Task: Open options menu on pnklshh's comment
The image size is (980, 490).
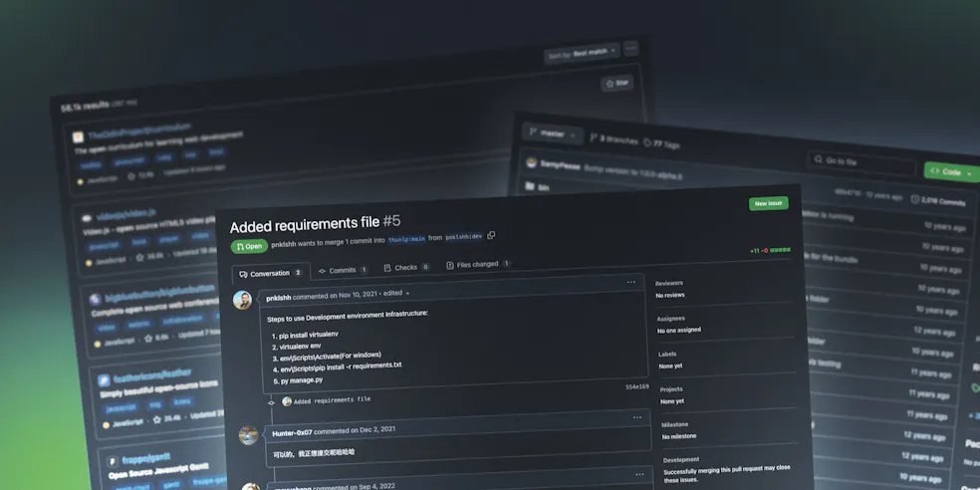Action: (x=631, y=283)
